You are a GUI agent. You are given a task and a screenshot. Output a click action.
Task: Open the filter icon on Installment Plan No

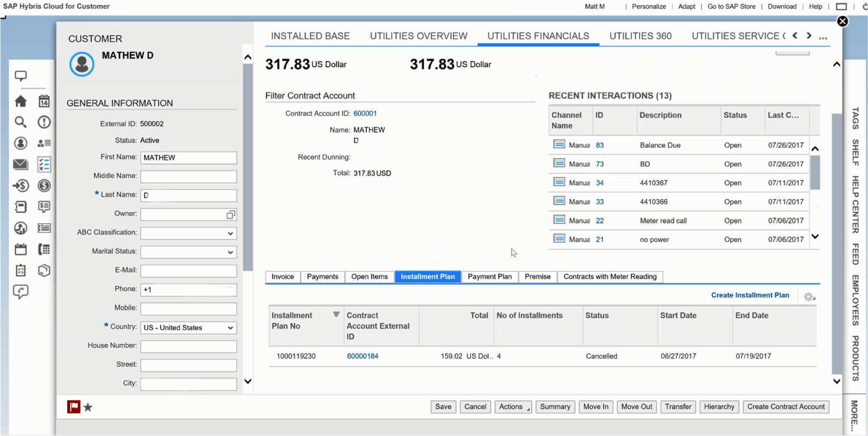[336, 315]
